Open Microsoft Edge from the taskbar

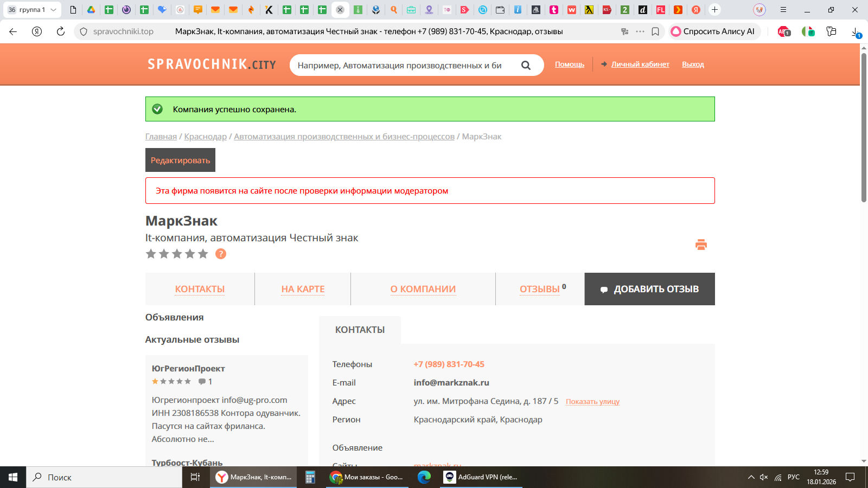(424, 477)
